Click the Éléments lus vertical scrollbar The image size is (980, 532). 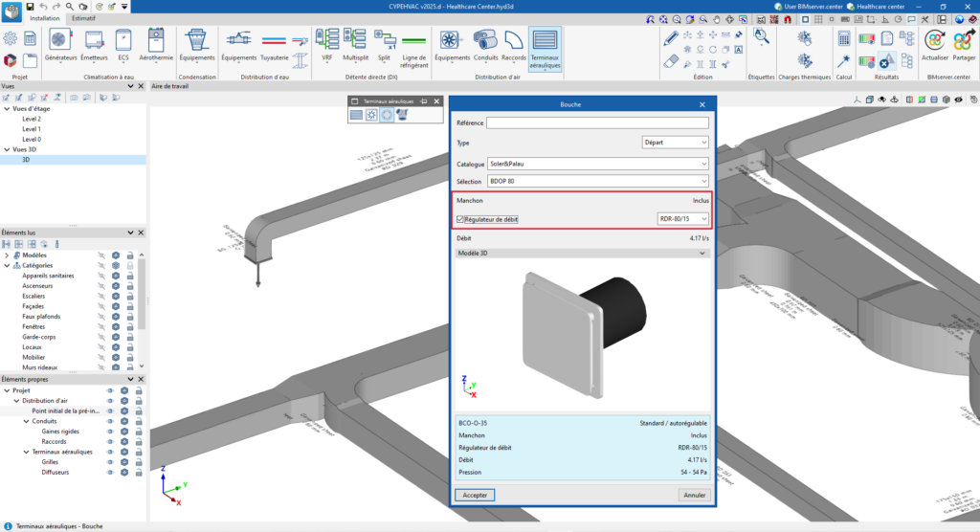click(x=142, y=294)
